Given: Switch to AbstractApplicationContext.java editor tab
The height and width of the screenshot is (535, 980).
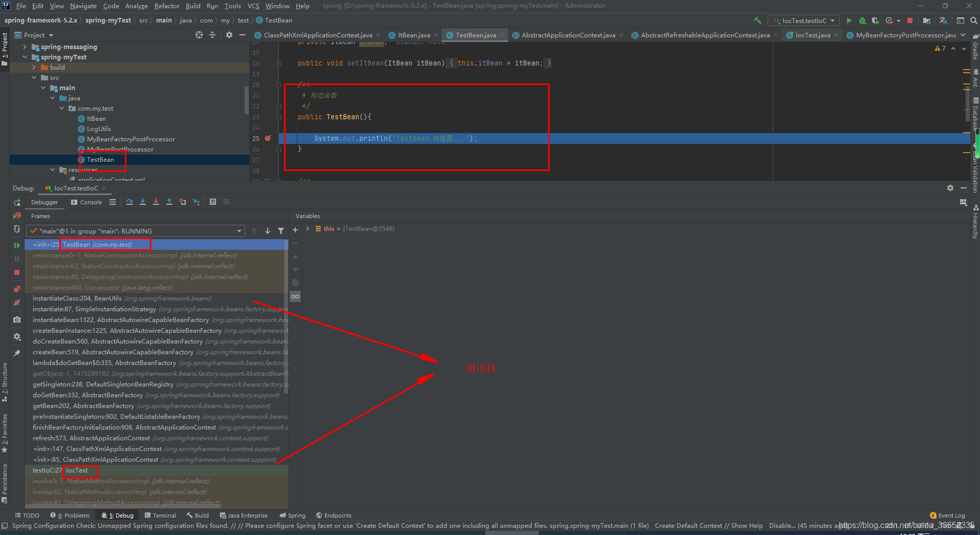Looking at the screenshot, I should [568, 35].
